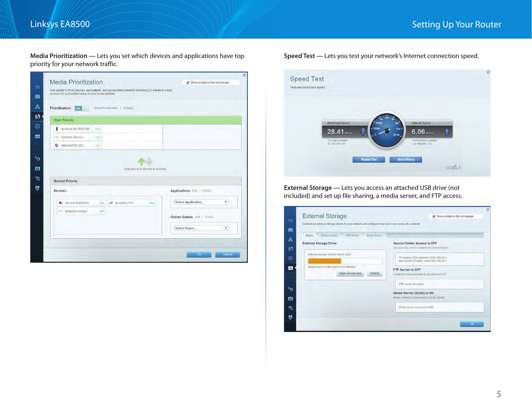Switch to the FTP Server tab
Screen dimensions: 532x411
pos(352,235)
